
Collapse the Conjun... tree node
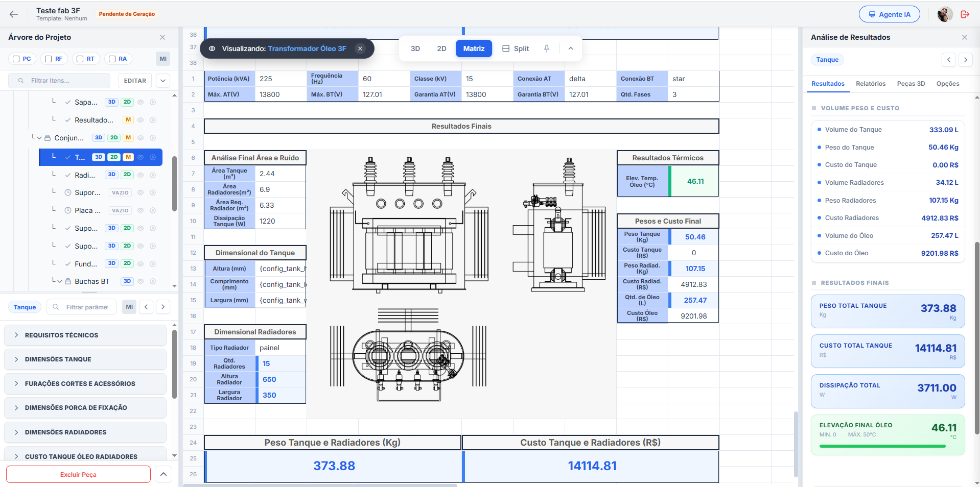(39, 138)
